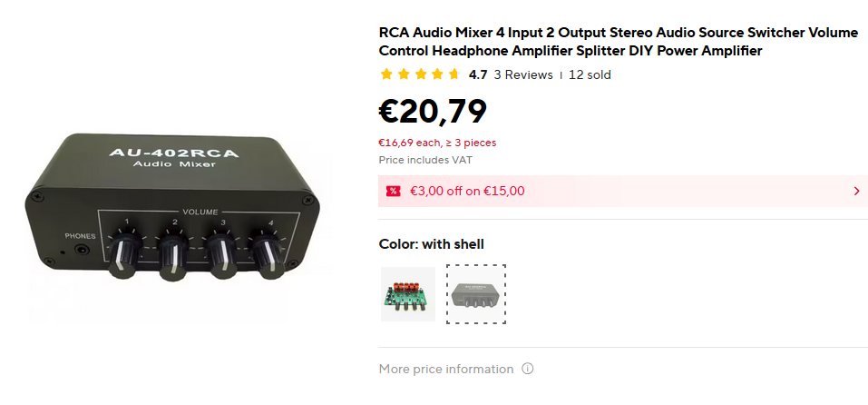The width and height of the screenshot is (868, 405).
Task: Click the yellow star rating icons
Action: coord(420,75)
